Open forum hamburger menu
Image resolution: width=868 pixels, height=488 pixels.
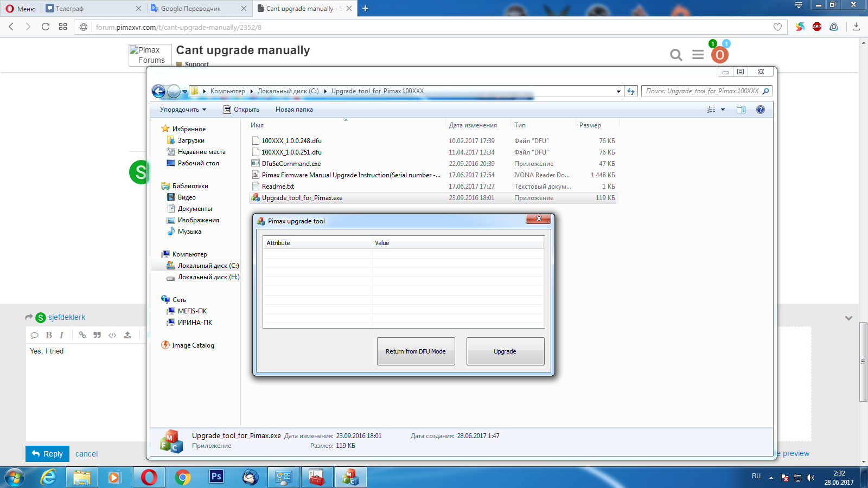(698, 55)
